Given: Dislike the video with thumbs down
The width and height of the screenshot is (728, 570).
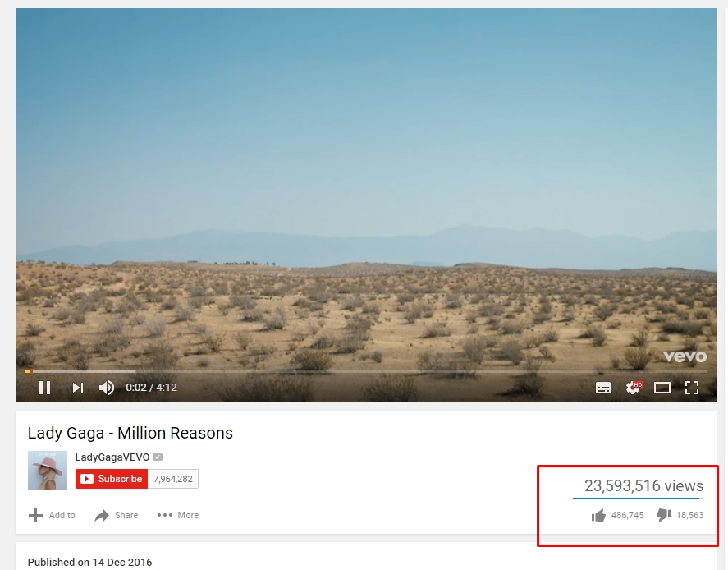Looking at the screenshot, I should click(663, 515).
